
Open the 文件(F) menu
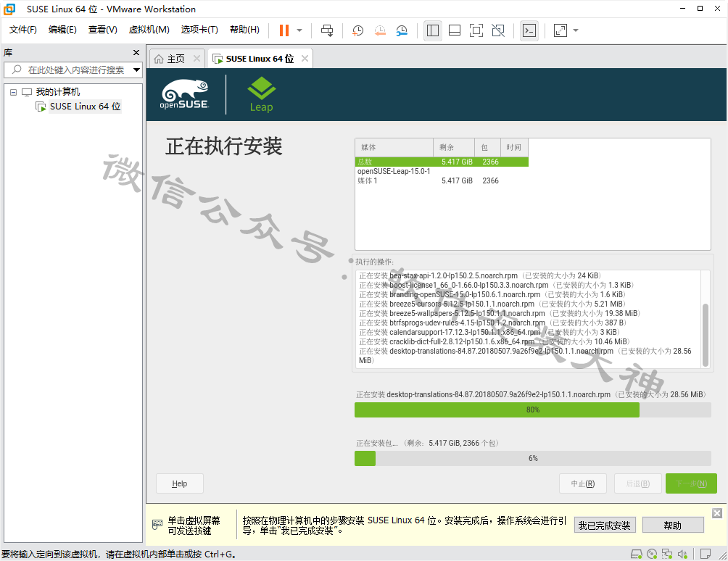click(x=22, y=30)
